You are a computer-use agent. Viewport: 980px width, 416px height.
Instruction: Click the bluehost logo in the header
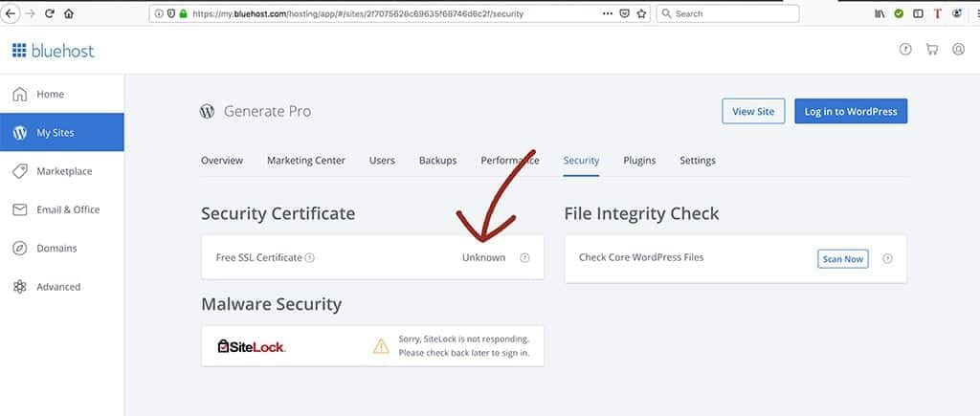click(54, 51)
